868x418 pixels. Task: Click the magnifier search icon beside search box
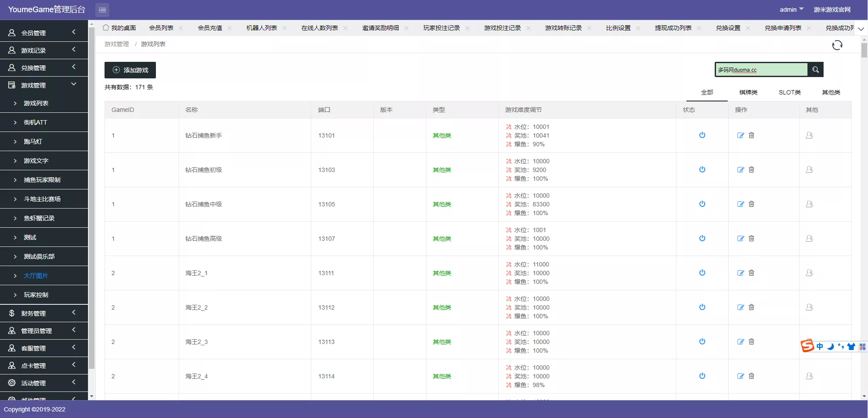pyautogui.click(x=815, y=69)
